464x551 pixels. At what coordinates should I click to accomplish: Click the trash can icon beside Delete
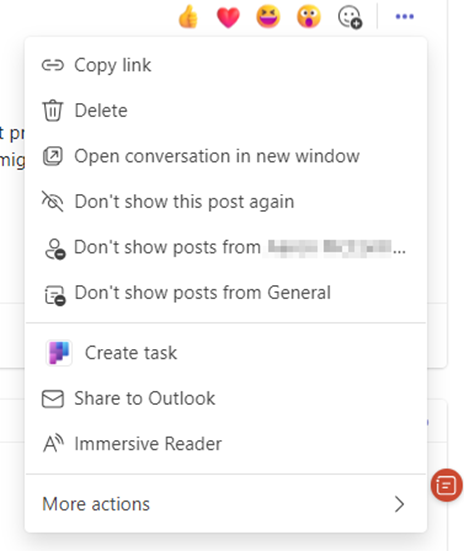point(53,110)
